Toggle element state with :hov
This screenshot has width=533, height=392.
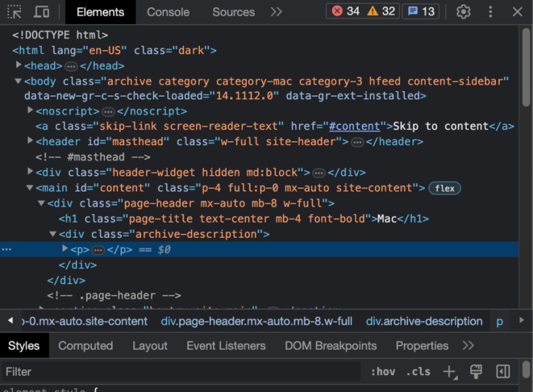(383, 371)
